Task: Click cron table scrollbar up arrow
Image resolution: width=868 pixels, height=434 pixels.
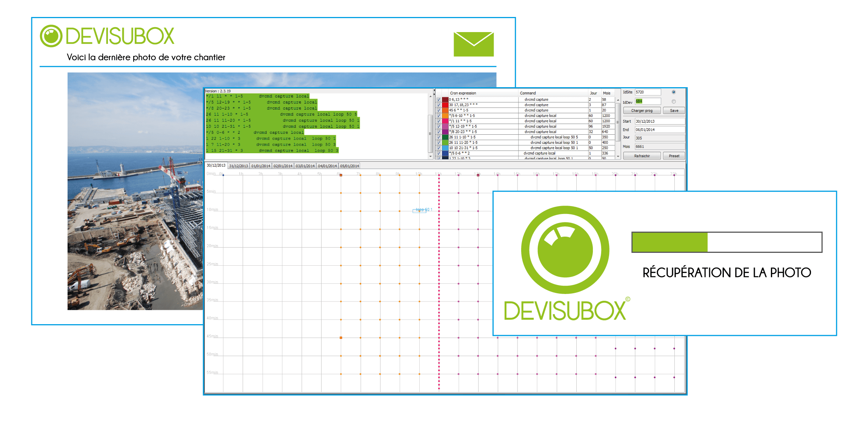Action: click(618, 100)
